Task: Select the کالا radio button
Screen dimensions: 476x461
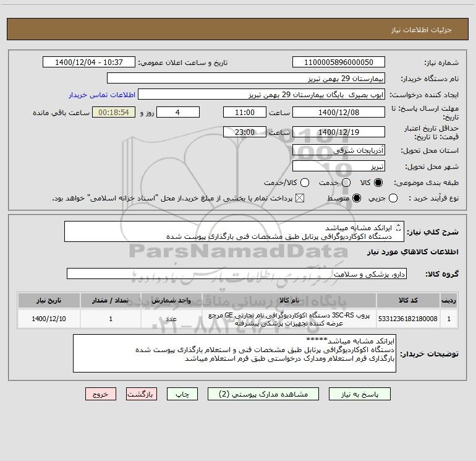Action: click(378, 183)
